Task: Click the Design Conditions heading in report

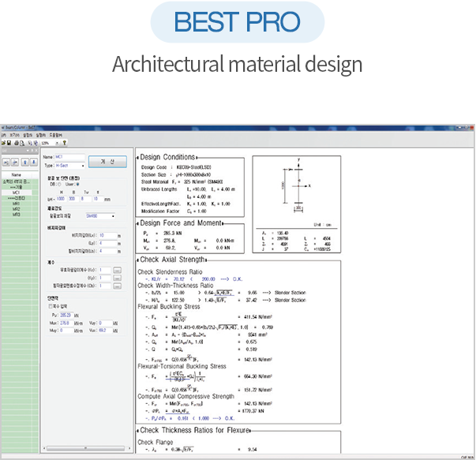Action: click(x=167, y=157)
